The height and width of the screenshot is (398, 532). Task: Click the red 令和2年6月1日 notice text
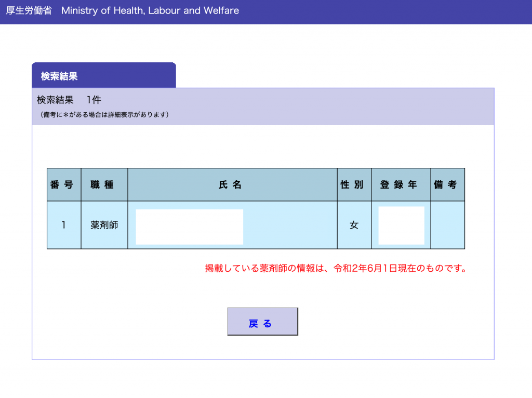[335, 269]
